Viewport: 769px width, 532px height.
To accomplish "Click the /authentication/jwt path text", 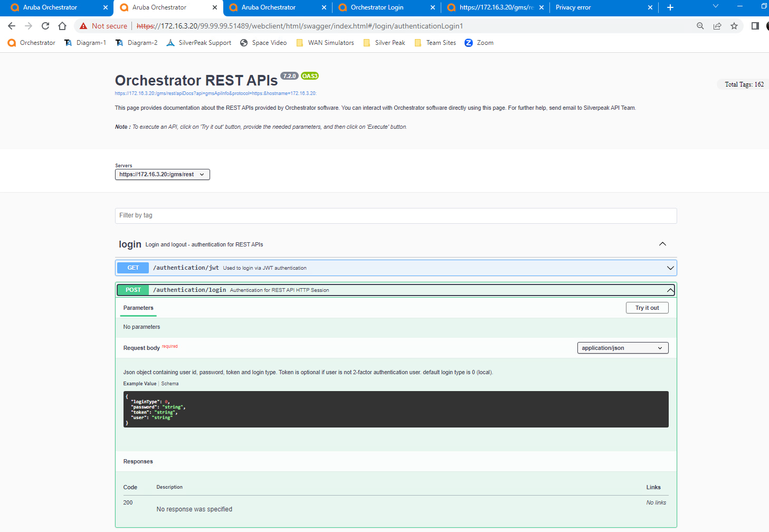I will coord(186,268).
